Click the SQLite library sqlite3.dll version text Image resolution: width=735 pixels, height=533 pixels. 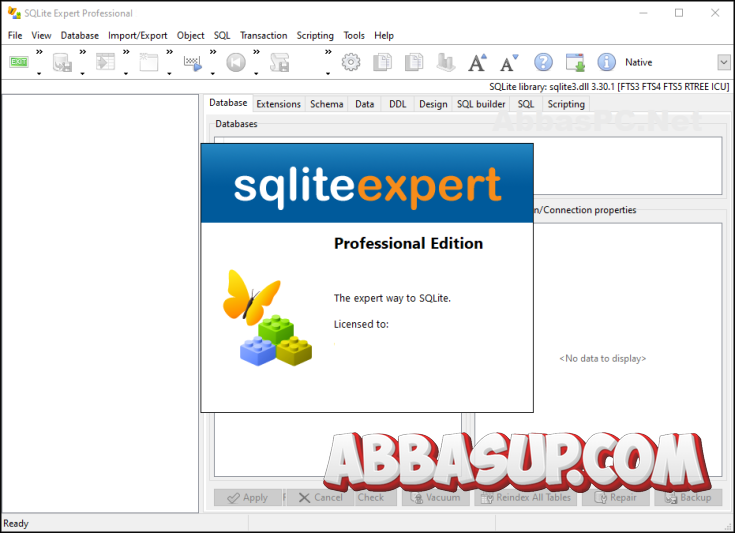pos(609,87)
